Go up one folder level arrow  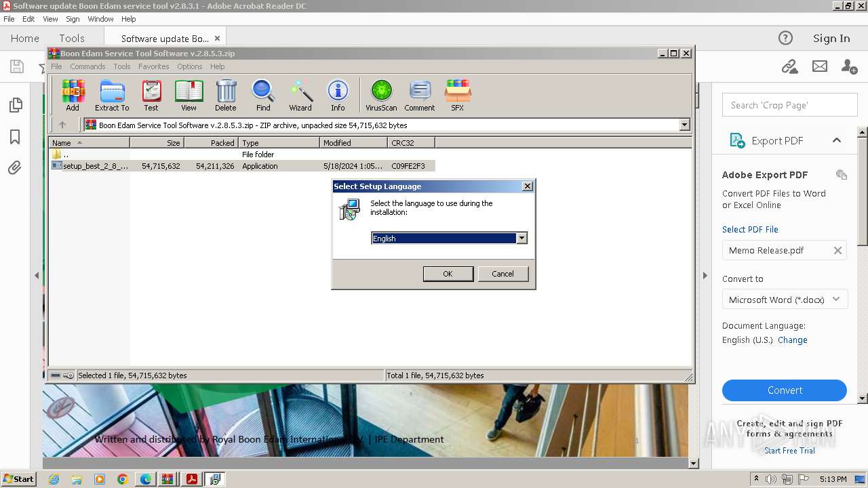62,125
